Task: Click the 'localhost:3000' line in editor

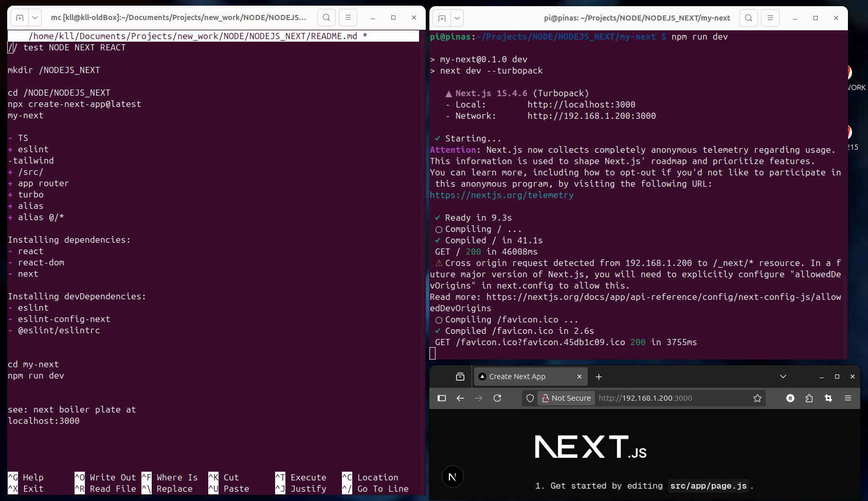Action: 44,421
